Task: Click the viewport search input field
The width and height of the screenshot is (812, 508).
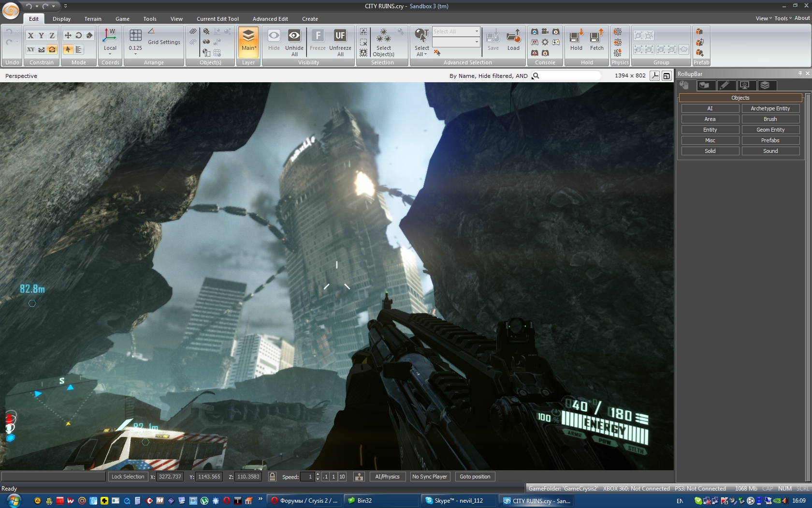Action: [x=570, y=76]
